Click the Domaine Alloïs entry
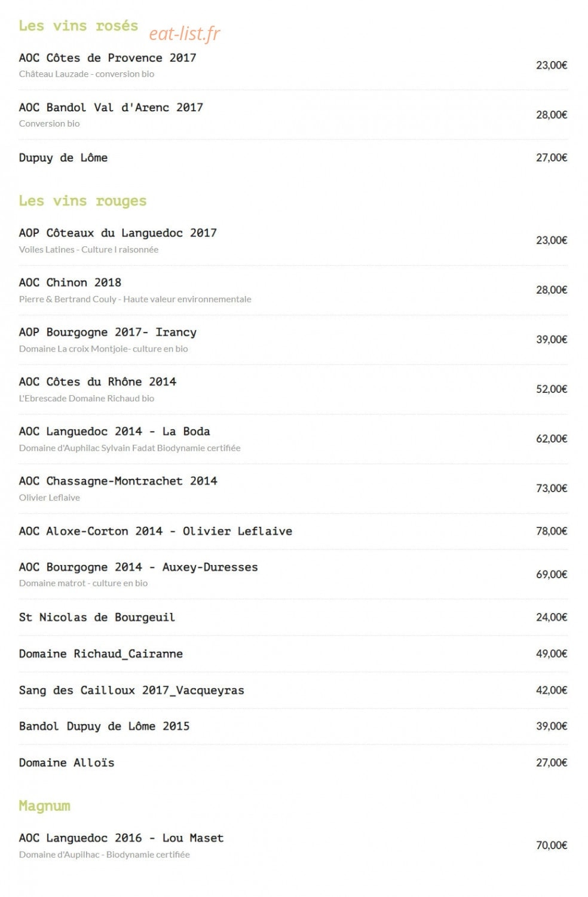588x897 pixels. pyautogui.click(x=66, y=763)
